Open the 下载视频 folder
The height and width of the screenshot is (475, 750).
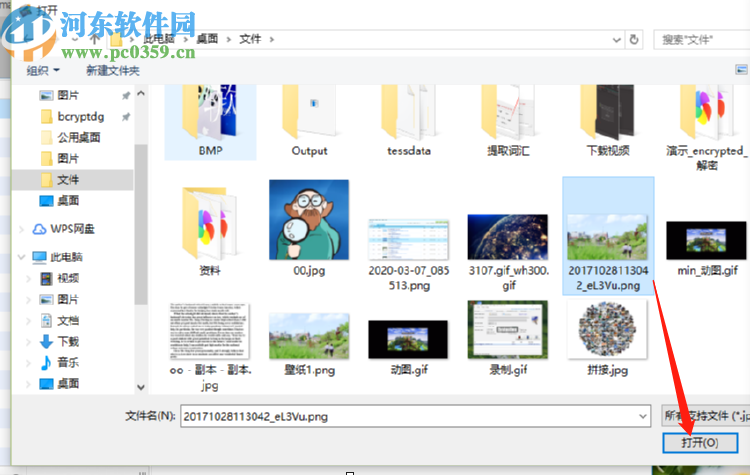click(607, 122)
